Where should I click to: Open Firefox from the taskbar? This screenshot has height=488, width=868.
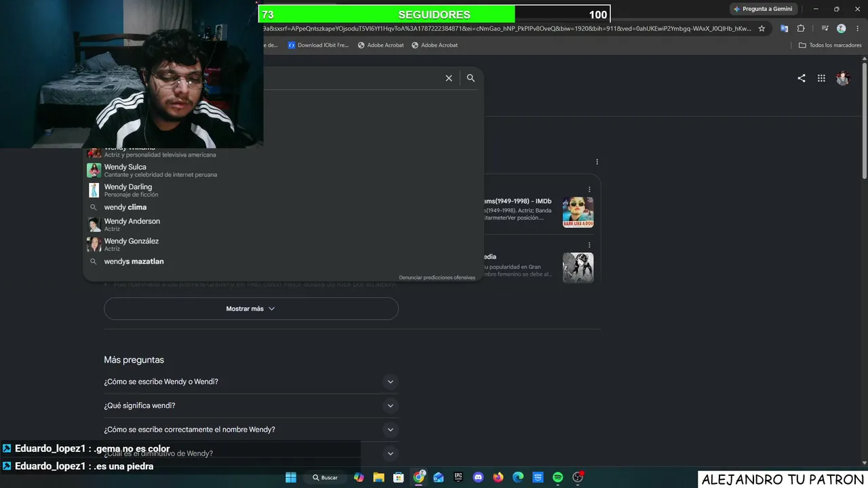click(x=498, y=477)
